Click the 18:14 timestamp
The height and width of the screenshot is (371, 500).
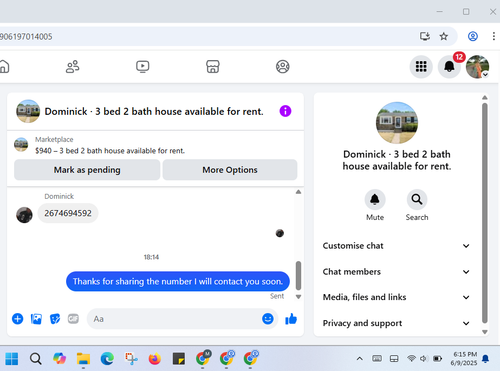(151, 257)
